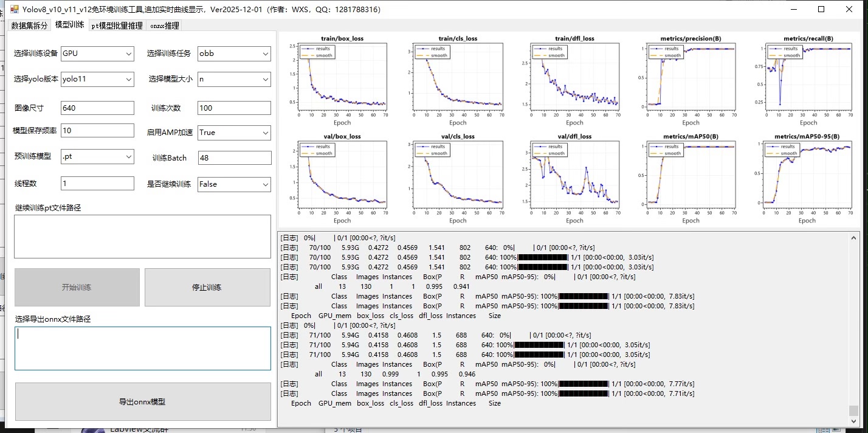Click the 继续训练pt文件路径 text box

coord(142,236)
